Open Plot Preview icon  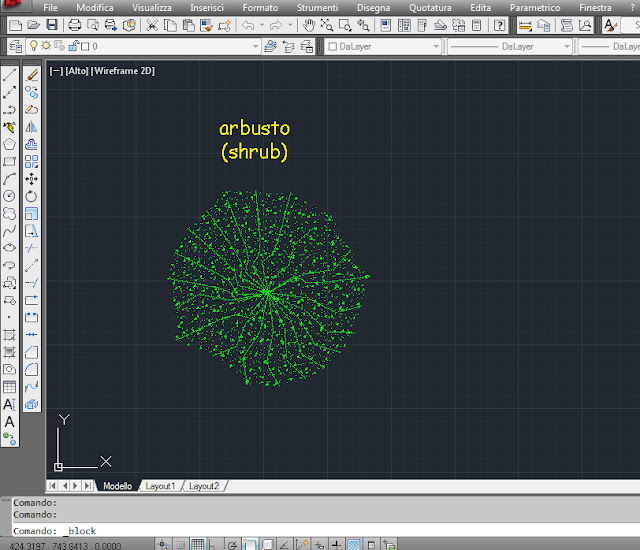(x=93, y=25)
